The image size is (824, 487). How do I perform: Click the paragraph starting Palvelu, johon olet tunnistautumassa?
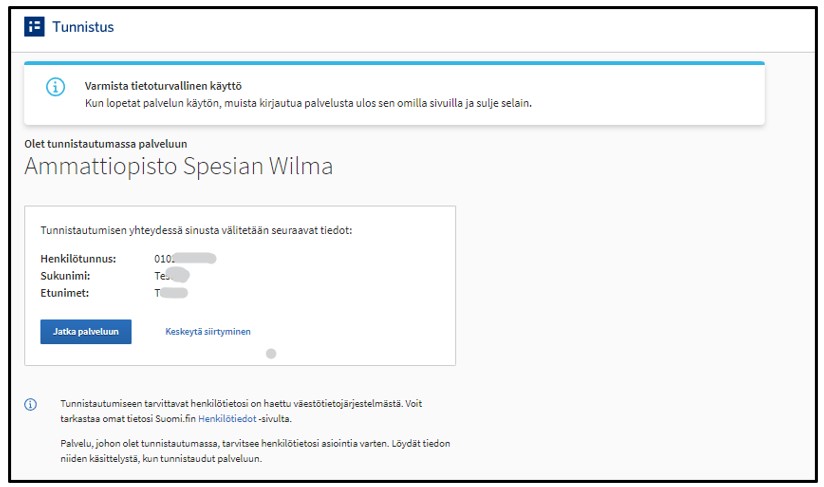255,451
